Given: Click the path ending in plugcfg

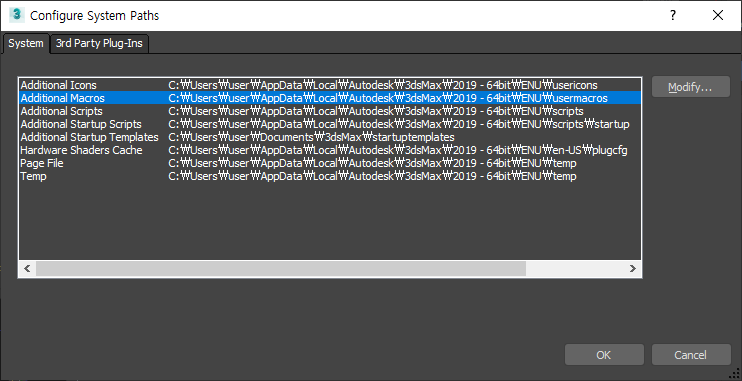Looking at the screenshot, I should (398, 150).
